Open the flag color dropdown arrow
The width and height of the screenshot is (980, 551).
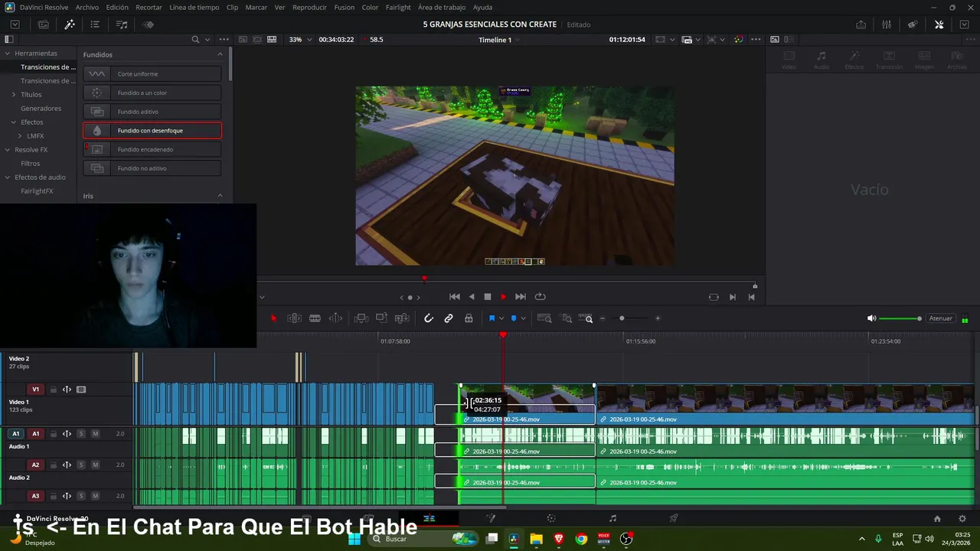coord(501,318)
